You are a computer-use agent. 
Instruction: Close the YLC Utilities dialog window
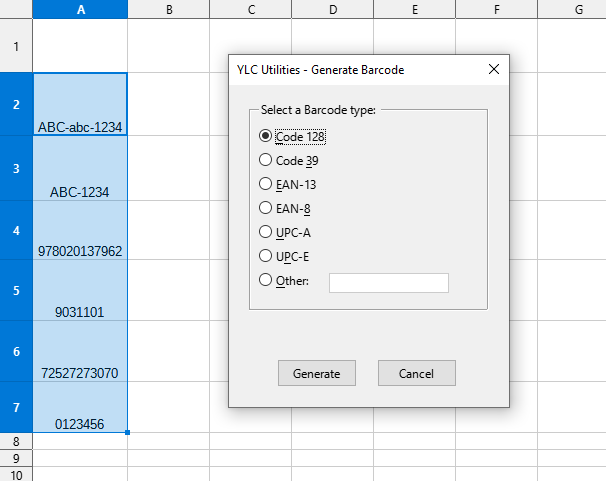pos(493,70)
